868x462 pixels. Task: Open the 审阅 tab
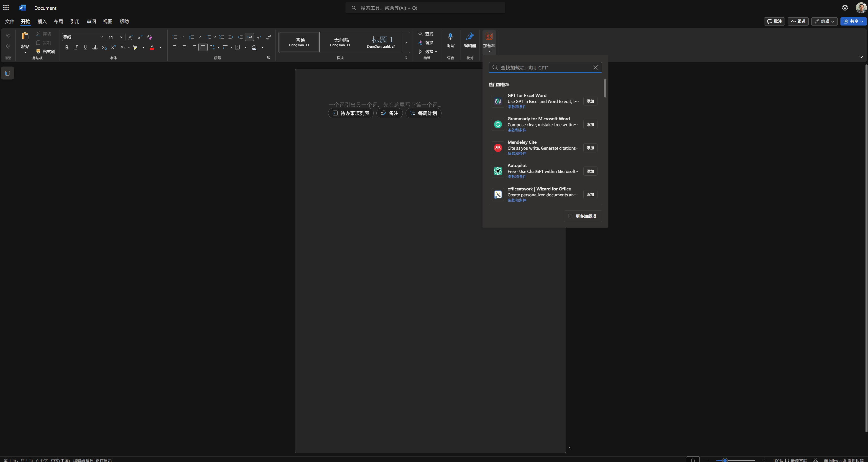[91, 22]
